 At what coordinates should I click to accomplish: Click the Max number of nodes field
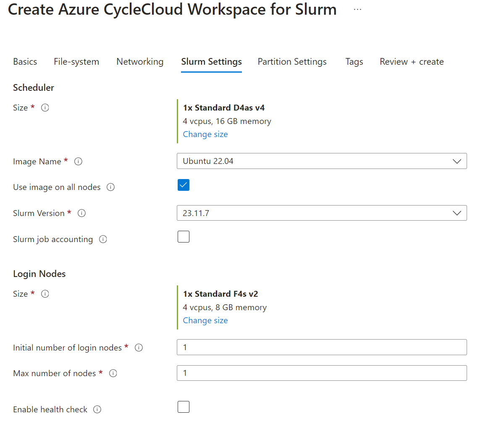click(322, 373)
